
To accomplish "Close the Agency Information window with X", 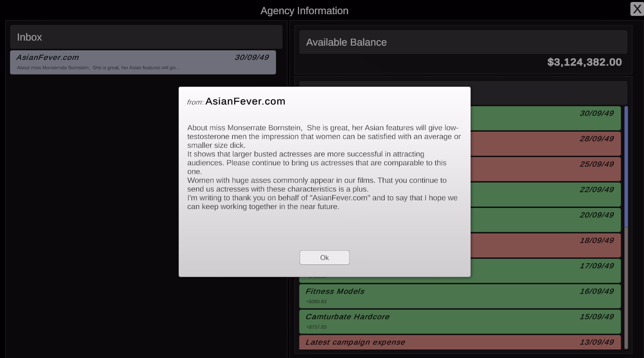I will pos(637,9).
